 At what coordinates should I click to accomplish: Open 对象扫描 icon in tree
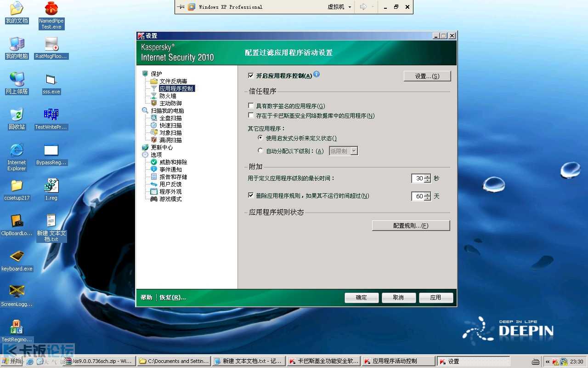[154, 132]
